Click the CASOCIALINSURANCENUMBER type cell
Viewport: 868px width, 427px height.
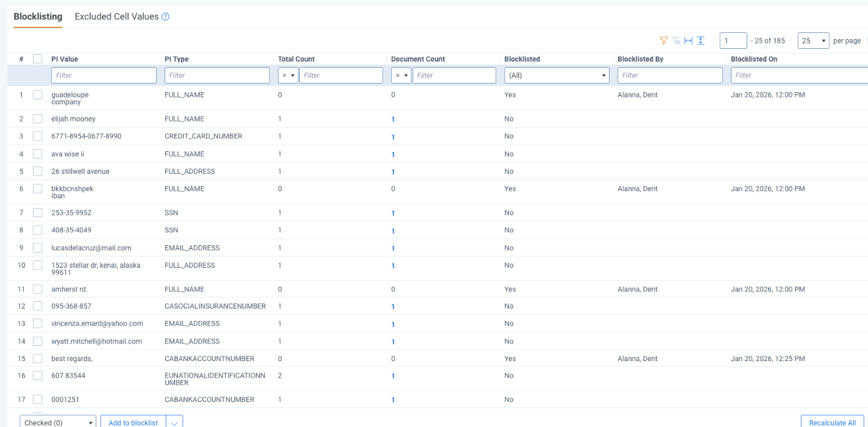pos(215,306)
